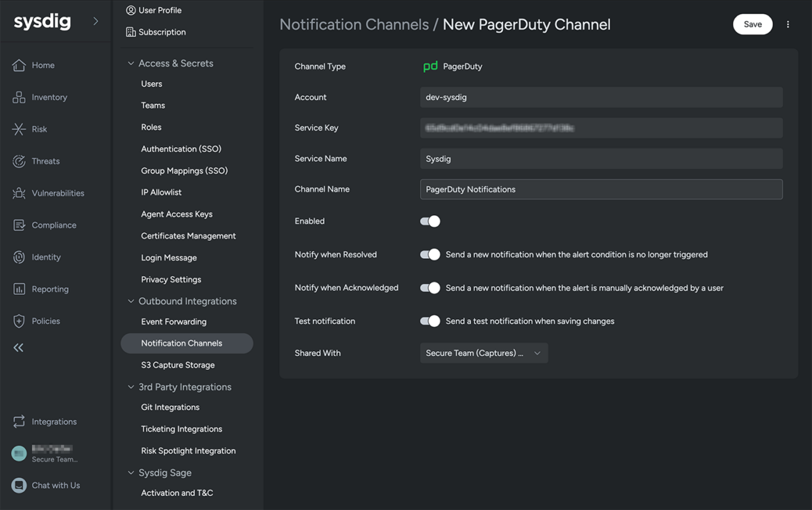Open Certificates Management
812x510 pixels.
pyautogui.click(x=189, y=236)
